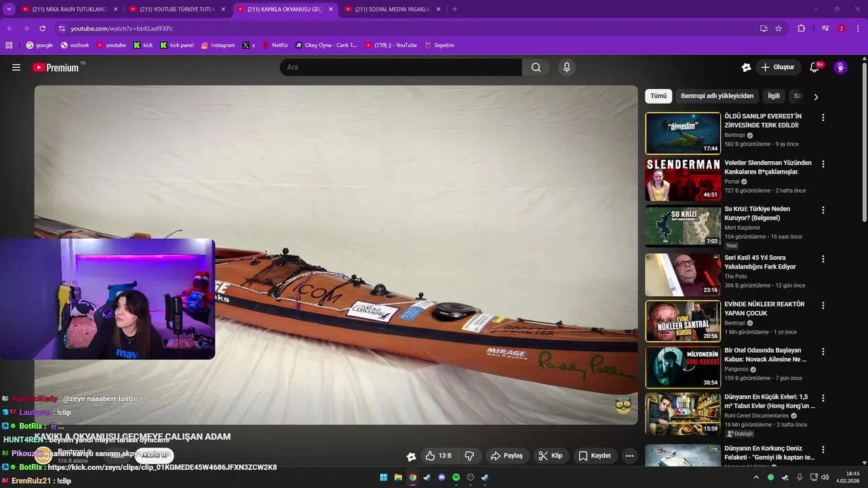
Task: Open the instagram bookmark
Action: tap(218, 45)
